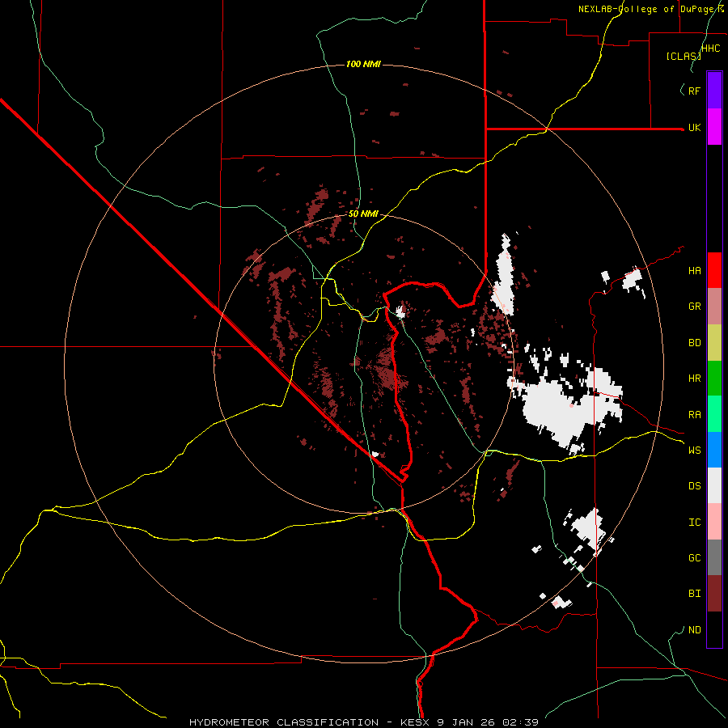Click the ND legend label

tap(694, 630)
